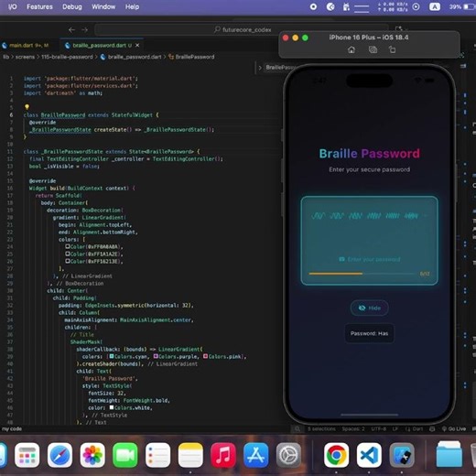
Task: Click the screen recording menu bar icon
Action: pos(313,6)
